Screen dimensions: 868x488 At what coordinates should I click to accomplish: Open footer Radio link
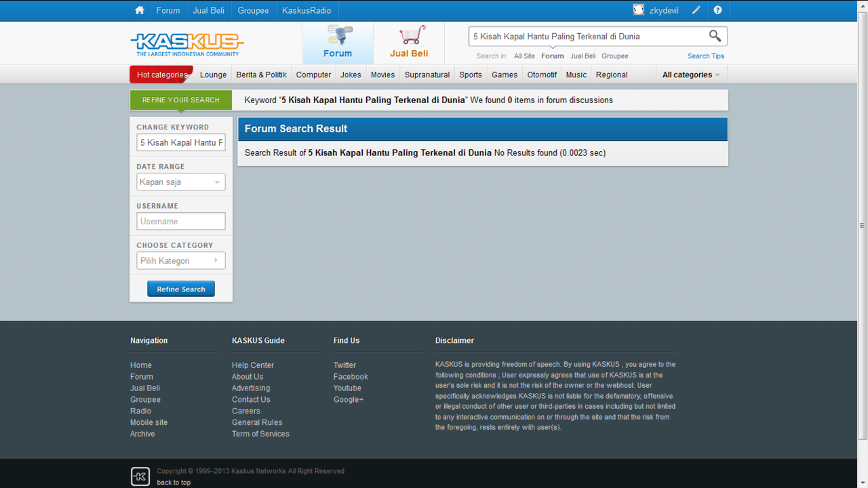pyautogui.click(x=141, y=411)
